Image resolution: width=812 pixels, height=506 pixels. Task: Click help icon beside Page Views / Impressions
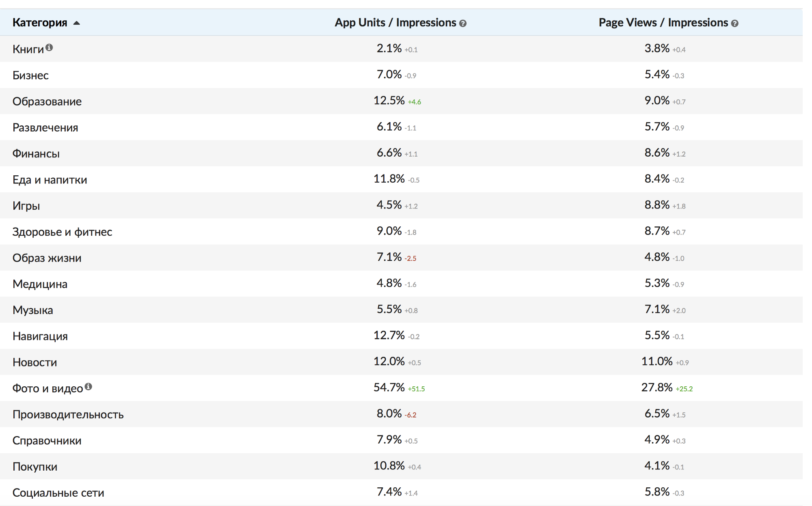[x=734, y=24]
